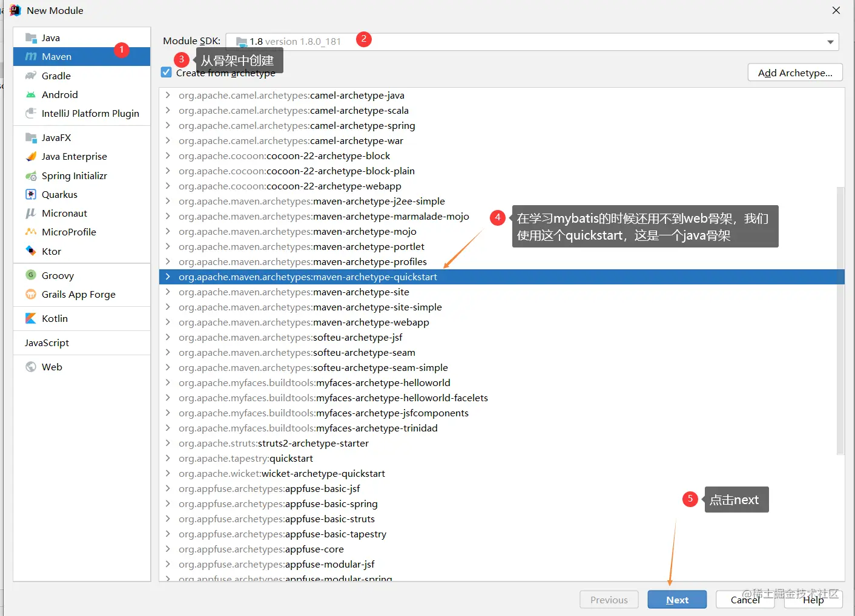
Task: Open the Module SDK dropdown arrow
Action: coord(830,42)
